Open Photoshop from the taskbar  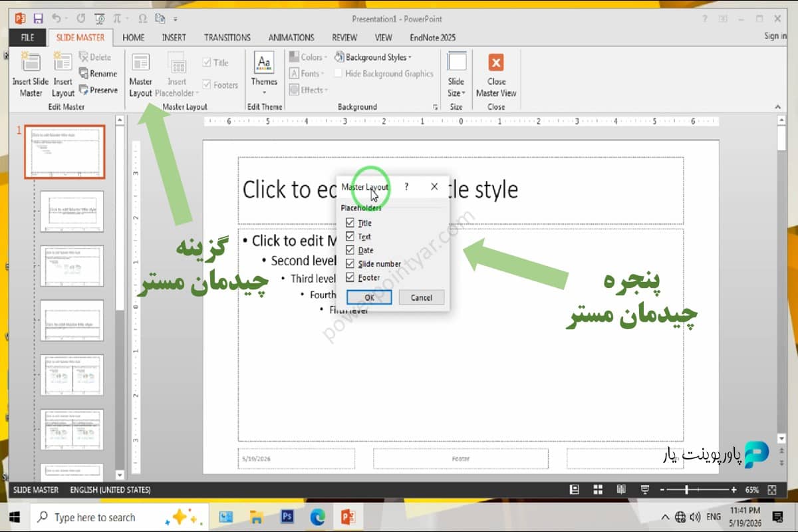287,517
